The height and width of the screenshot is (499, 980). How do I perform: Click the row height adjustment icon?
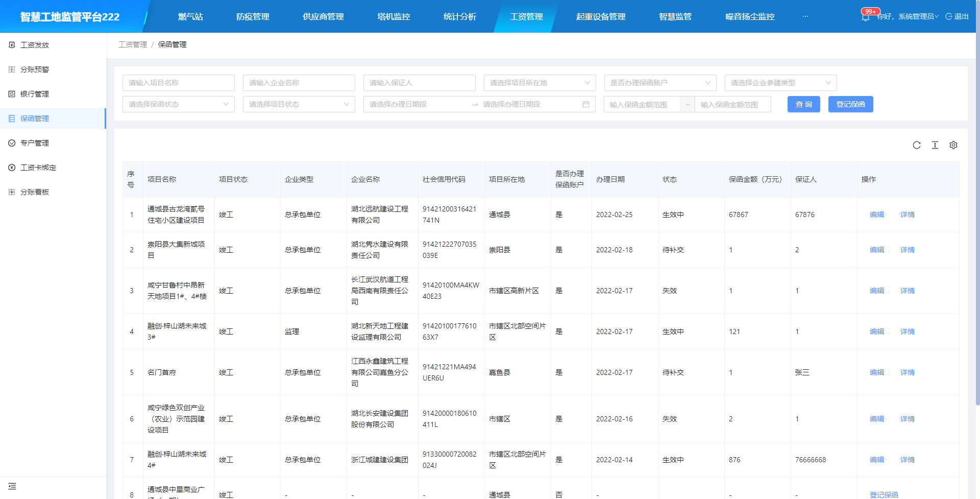935,145
